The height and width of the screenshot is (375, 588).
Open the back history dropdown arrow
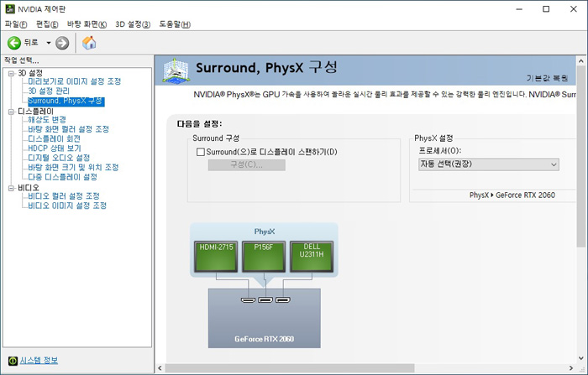49,43
